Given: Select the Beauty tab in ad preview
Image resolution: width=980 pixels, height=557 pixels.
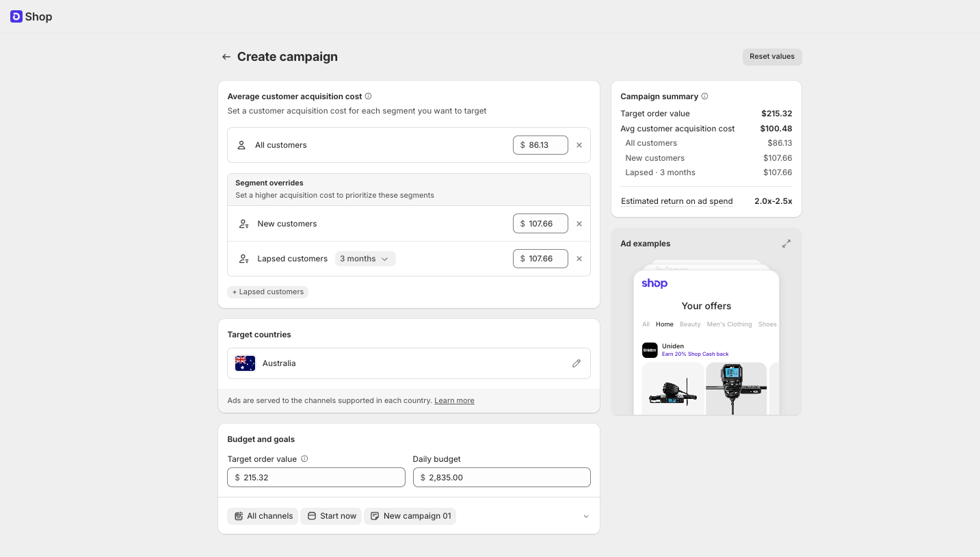Looking at the screenshot, I should pos(690,324).
